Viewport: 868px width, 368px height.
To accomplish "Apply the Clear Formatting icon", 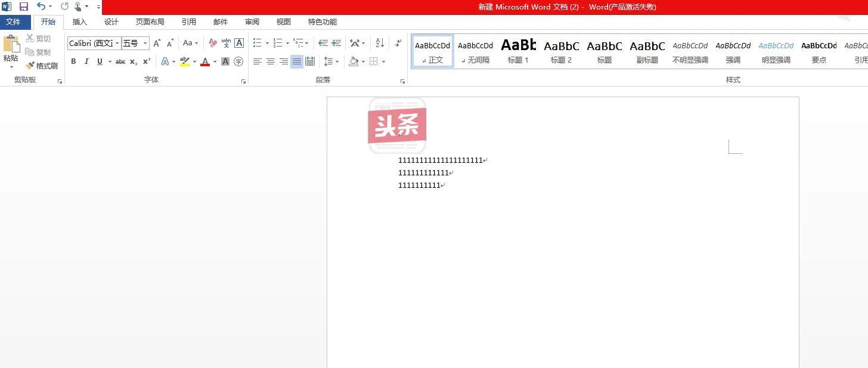I will click(213, 43).
